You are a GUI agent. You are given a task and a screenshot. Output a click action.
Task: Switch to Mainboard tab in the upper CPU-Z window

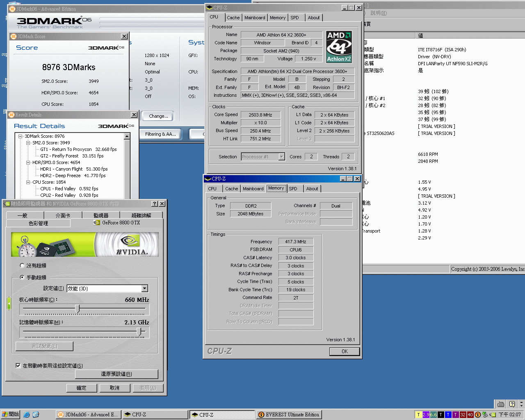point(255,18)
